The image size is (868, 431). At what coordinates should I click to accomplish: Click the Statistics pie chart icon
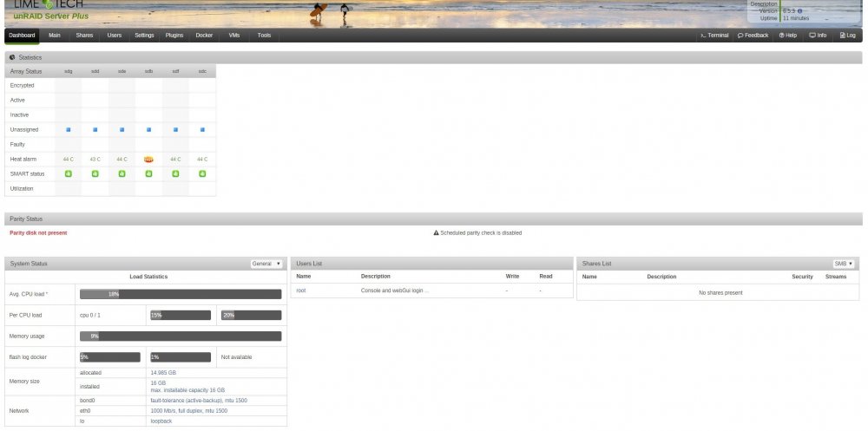click(12, 57)
